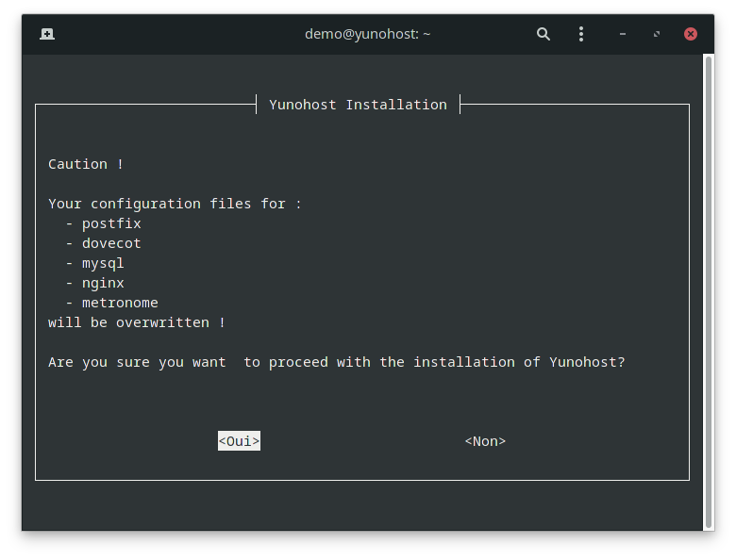
Task: Click the dovecot list entry
Action: (111, 243)
